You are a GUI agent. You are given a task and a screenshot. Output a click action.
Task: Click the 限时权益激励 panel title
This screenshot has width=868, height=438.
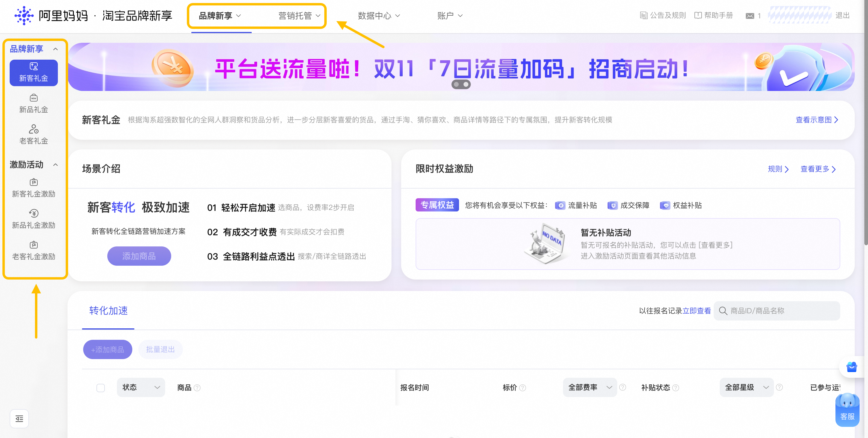coord(444,169)
